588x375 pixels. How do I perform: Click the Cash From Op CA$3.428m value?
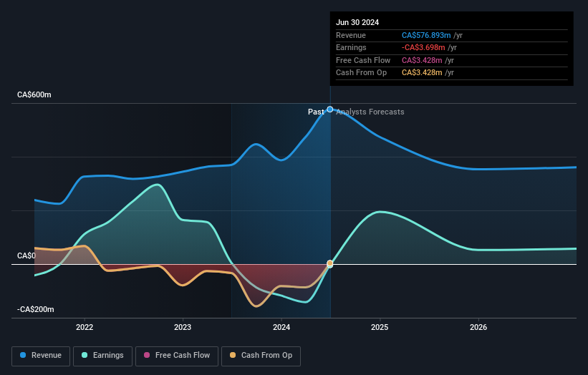(422, 73)
